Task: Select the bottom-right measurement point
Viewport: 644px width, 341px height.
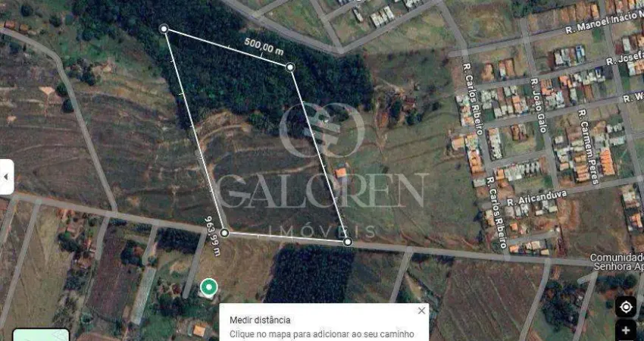Action: coord(348,242)
